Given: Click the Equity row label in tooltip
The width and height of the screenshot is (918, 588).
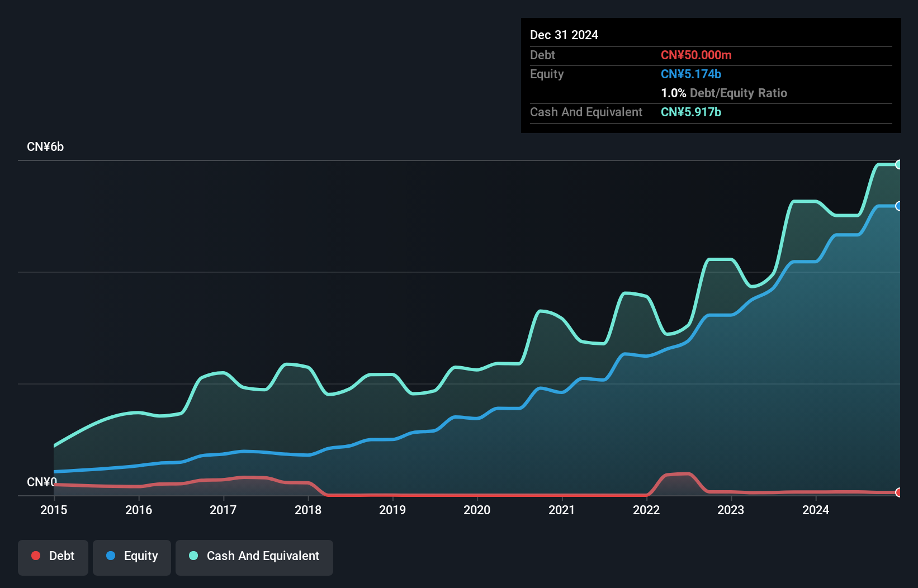Looking at the screenshot, I should (547, 74).
